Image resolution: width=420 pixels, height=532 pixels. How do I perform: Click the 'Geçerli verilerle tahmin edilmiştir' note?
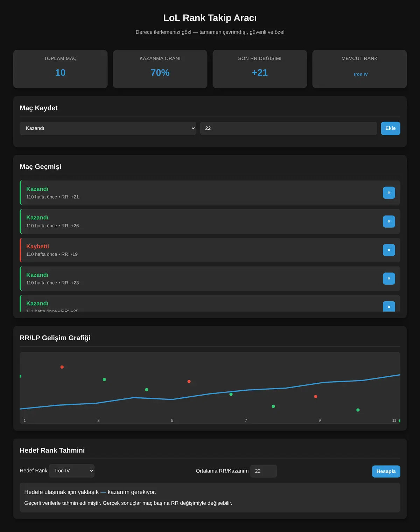click(128, 503)
